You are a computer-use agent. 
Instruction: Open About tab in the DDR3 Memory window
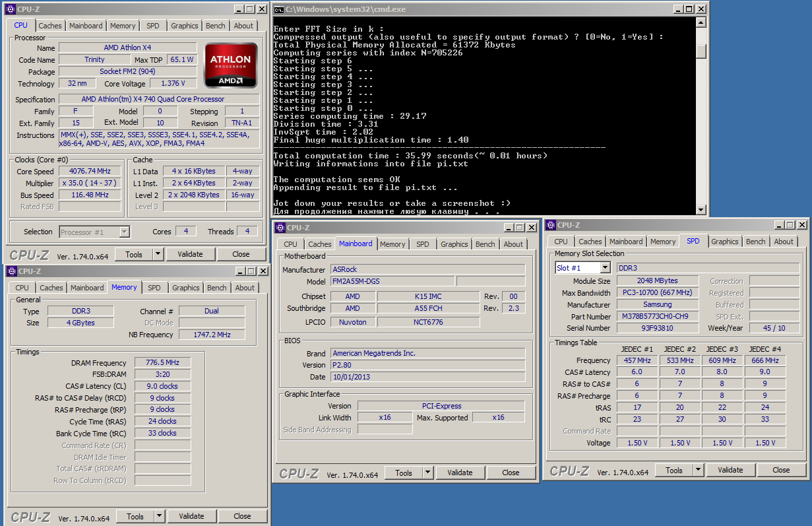pyautogui.click(x=245, y=288)
